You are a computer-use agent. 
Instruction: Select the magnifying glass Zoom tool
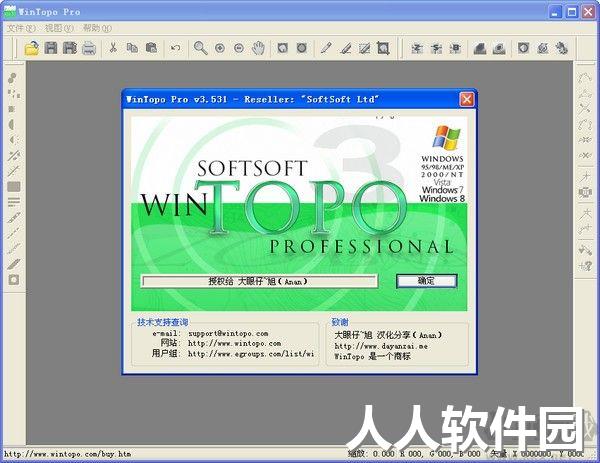tap(201, 48)
